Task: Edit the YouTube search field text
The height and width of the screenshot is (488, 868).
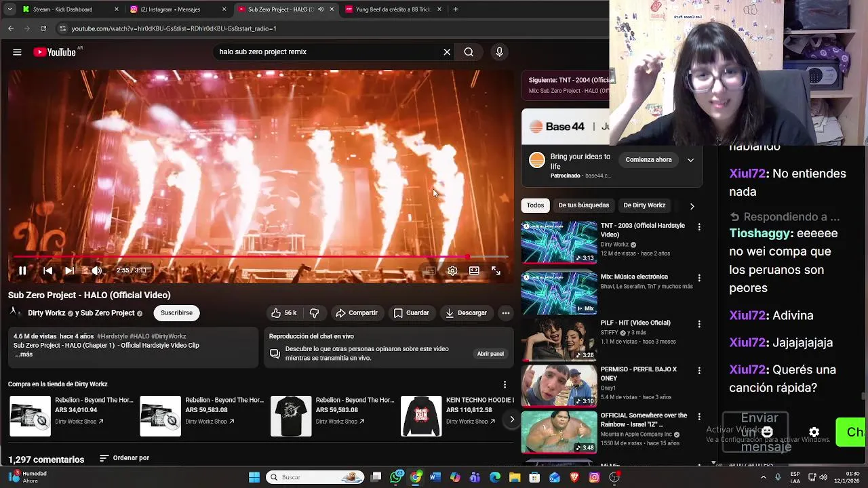Action: [x=325, y=52]
